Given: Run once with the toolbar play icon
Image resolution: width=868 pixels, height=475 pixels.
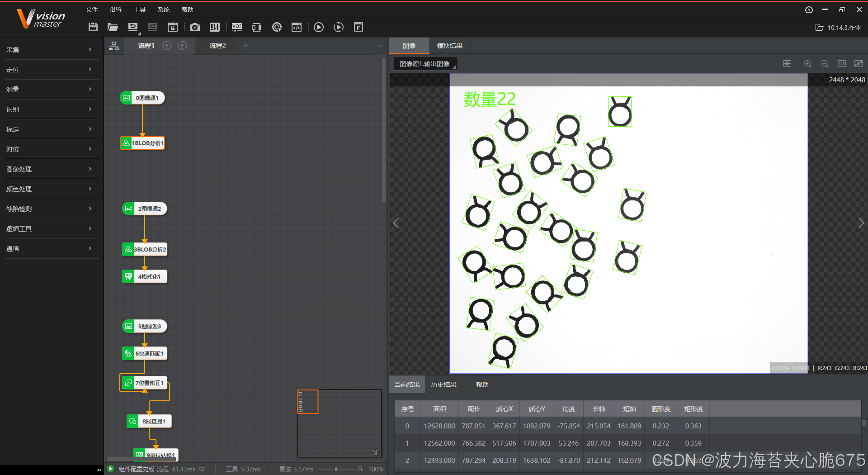Looking at the screenshot, I should click(319, 27).
